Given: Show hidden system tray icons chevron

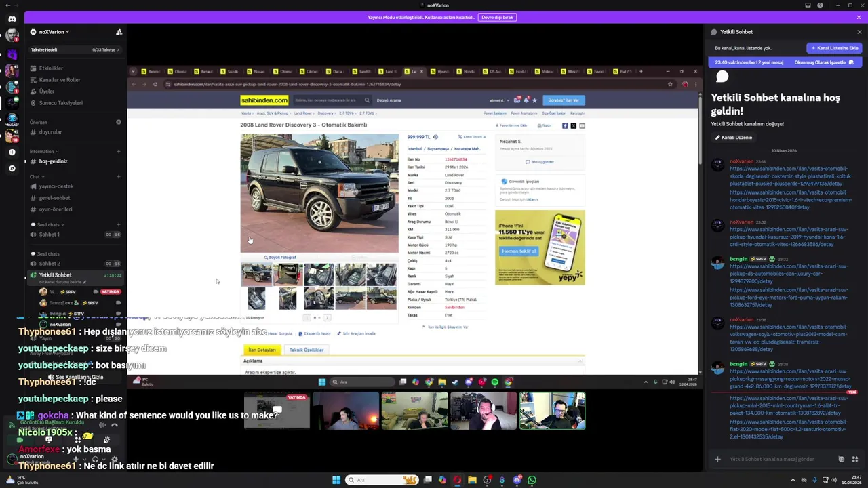Looking at the screenshot, I should [x=793, y=480].
